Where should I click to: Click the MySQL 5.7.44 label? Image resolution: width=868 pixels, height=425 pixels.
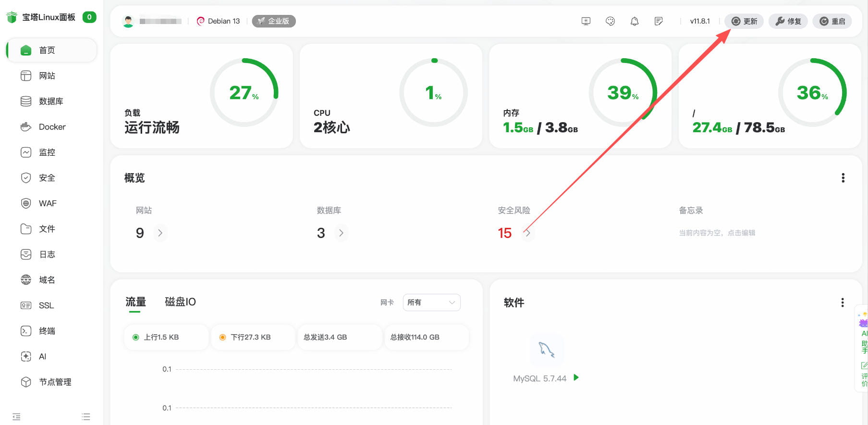tap(539, 378)
